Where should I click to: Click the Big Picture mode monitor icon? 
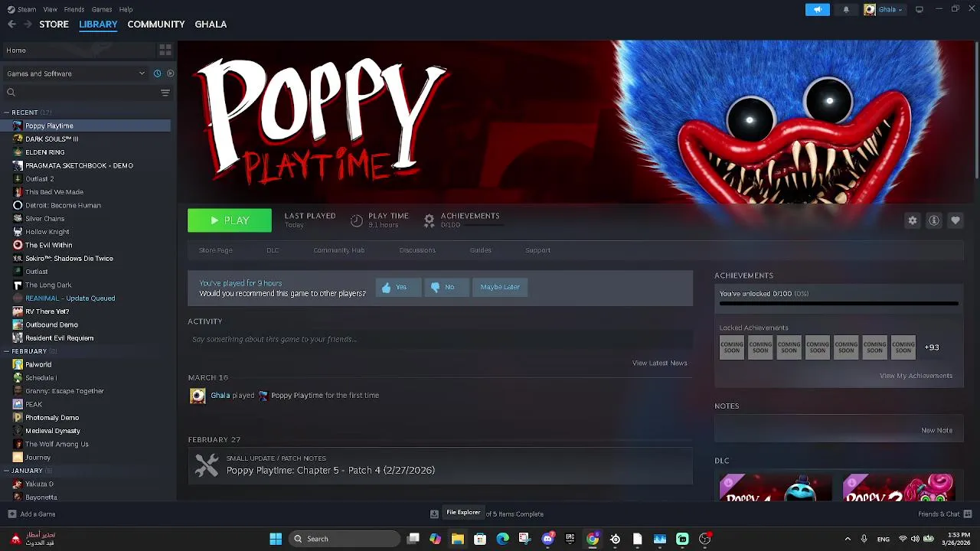pyautogui.click(x=920, y=9)
